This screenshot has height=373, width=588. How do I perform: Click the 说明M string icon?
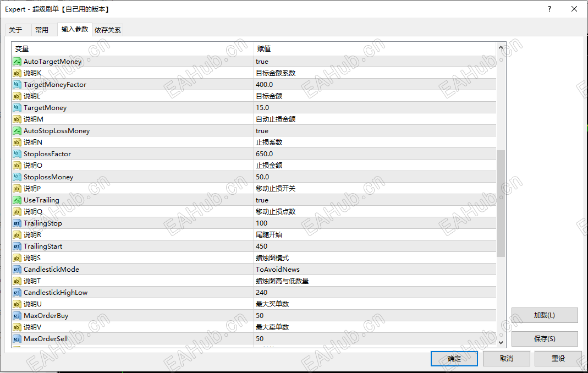point(17,119)
